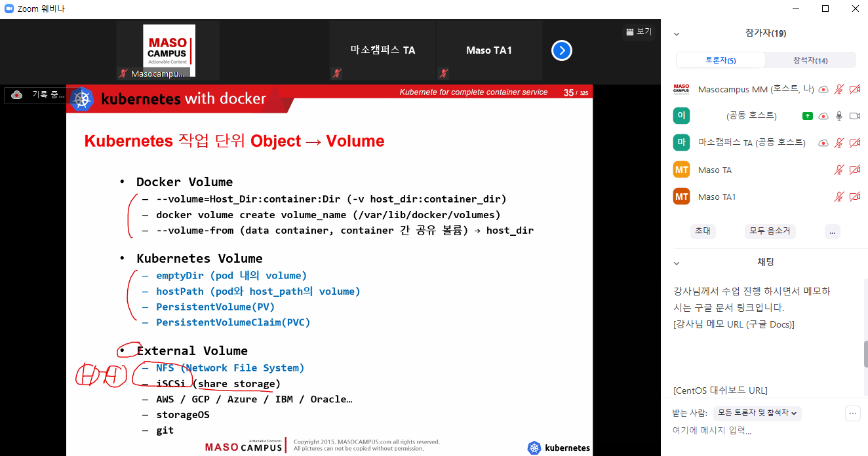The image size is (868, 456).
Task: Click the blue next-participants arrow button
Action: [562, 50]
